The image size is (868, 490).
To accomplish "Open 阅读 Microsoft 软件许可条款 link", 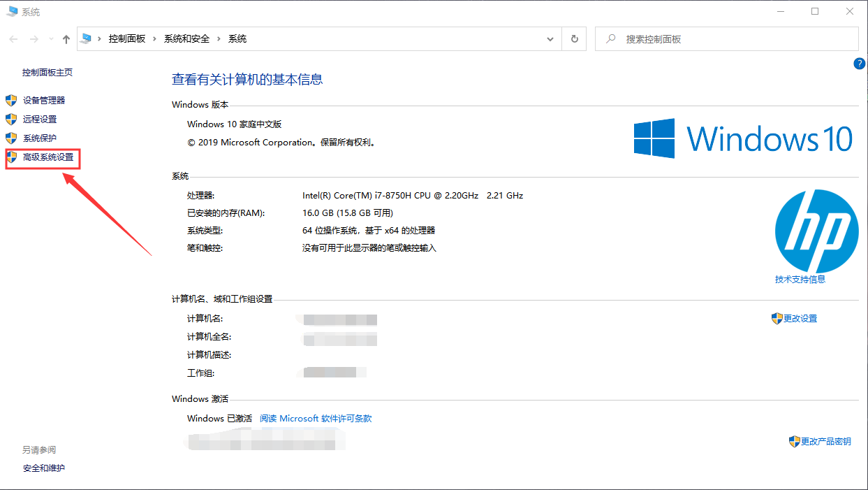I will tap(316, 419).
